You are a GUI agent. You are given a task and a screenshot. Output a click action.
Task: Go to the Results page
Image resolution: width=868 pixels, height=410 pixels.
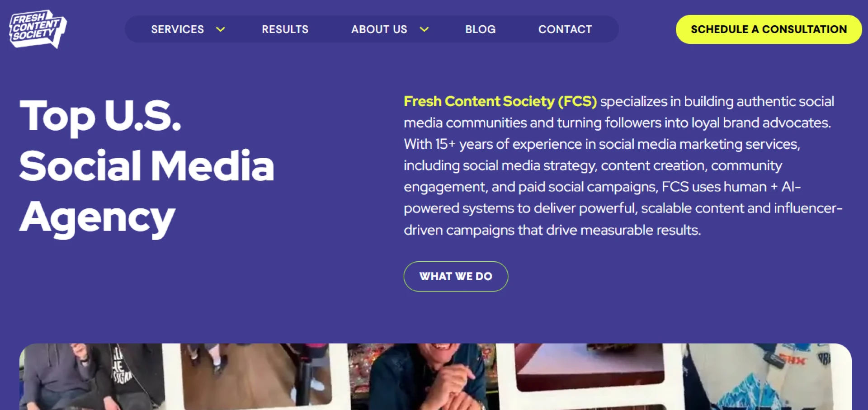click(x=285, y=29)
